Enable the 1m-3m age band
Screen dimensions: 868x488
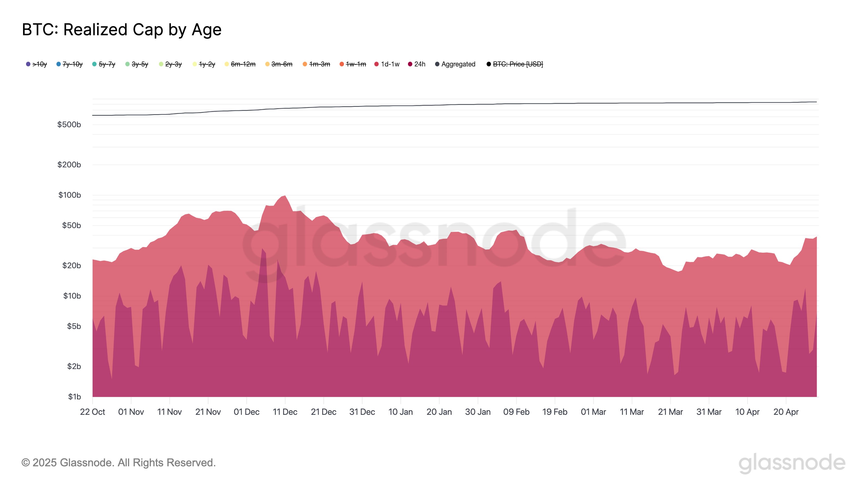[x=316, y=64]
